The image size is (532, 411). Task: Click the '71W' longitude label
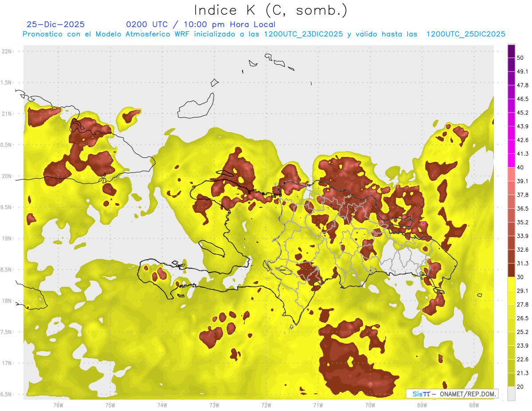[318, 405]
